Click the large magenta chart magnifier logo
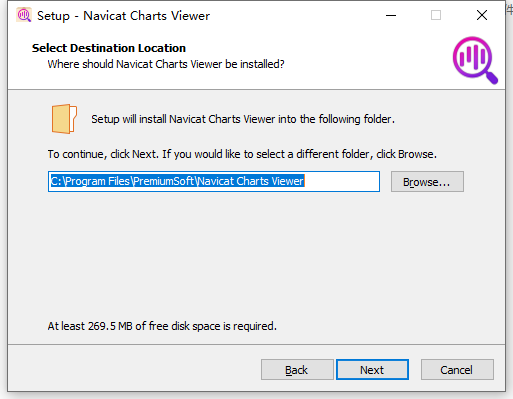513x399 pixels. tap(475, 60)
